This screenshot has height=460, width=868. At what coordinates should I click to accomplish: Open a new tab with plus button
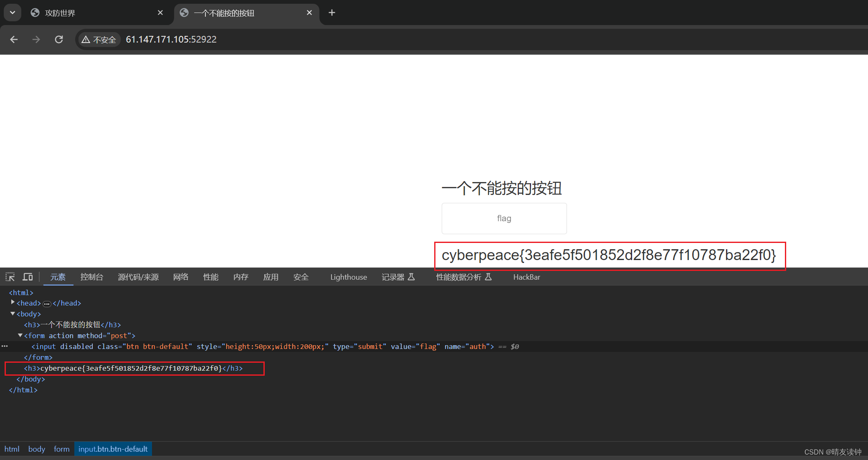coord(332,13)
